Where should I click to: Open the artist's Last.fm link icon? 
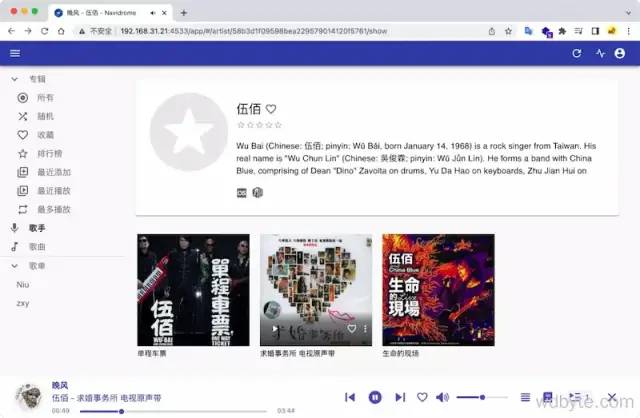pos(242,193)
